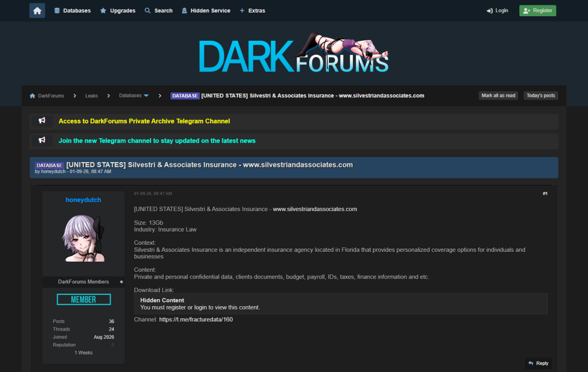Viewport: 588px width, 372px height.
Task: Click the MEMBER rank badge
Action: tap(84, 299)
